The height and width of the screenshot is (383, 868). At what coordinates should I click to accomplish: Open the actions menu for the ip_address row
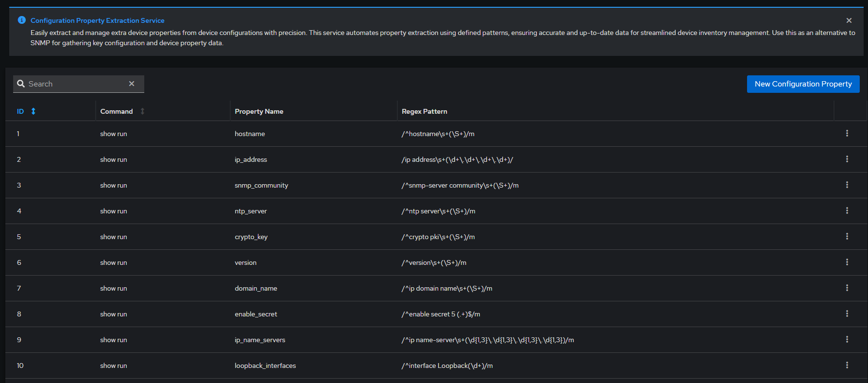[847, 159]
